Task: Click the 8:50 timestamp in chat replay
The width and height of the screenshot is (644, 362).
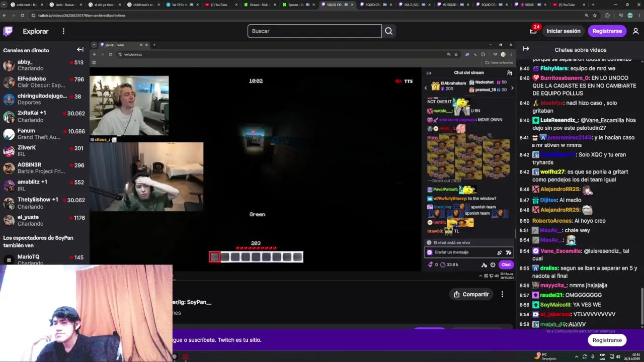Action: pos(524,221)
